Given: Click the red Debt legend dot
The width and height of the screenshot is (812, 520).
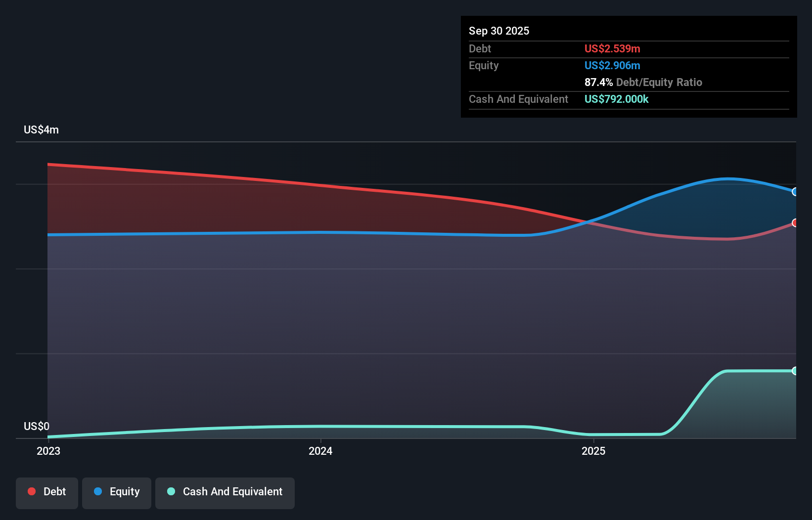Looking at the screenshot, I should pos(32,491).
